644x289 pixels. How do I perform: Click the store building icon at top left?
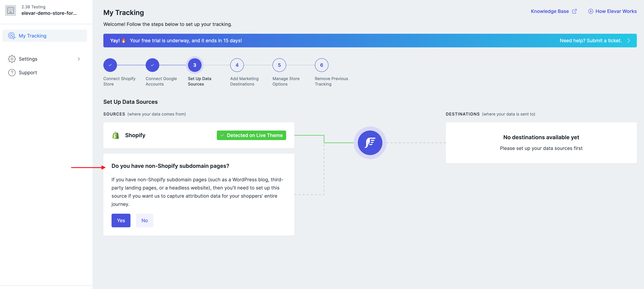click(x=11, y=10)
